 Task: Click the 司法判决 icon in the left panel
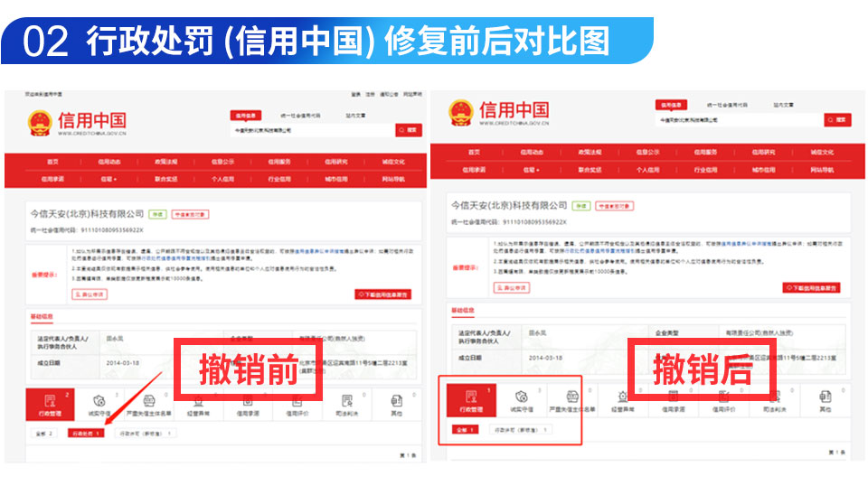(347, 404)
